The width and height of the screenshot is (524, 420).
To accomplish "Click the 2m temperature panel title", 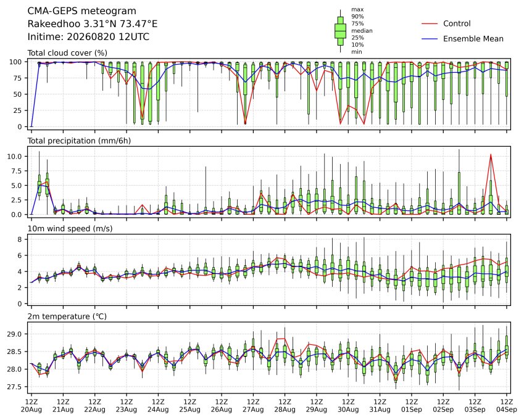I will tap(67, 316).
